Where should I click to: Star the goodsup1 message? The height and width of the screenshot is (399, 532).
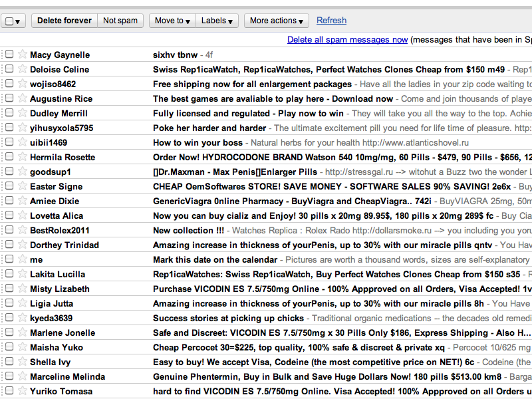pos(23,171)
